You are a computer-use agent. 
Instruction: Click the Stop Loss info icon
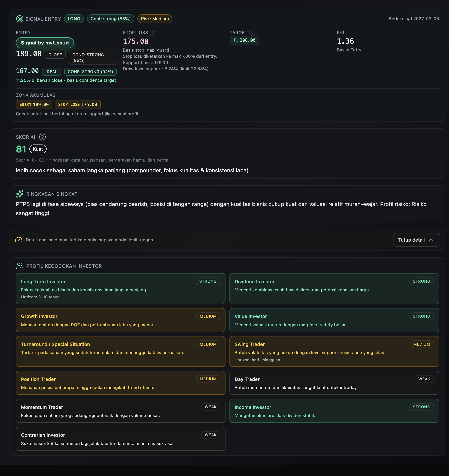pos(153,33)
